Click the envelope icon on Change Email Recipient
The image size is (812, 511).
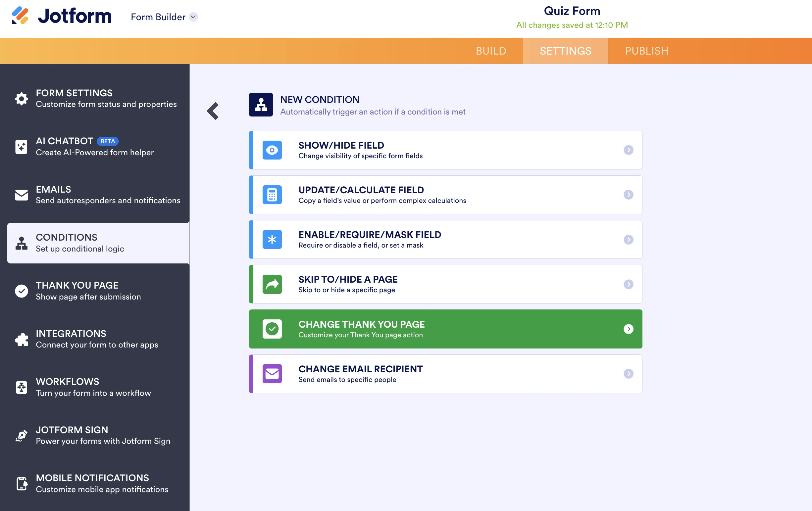(272, 374)
